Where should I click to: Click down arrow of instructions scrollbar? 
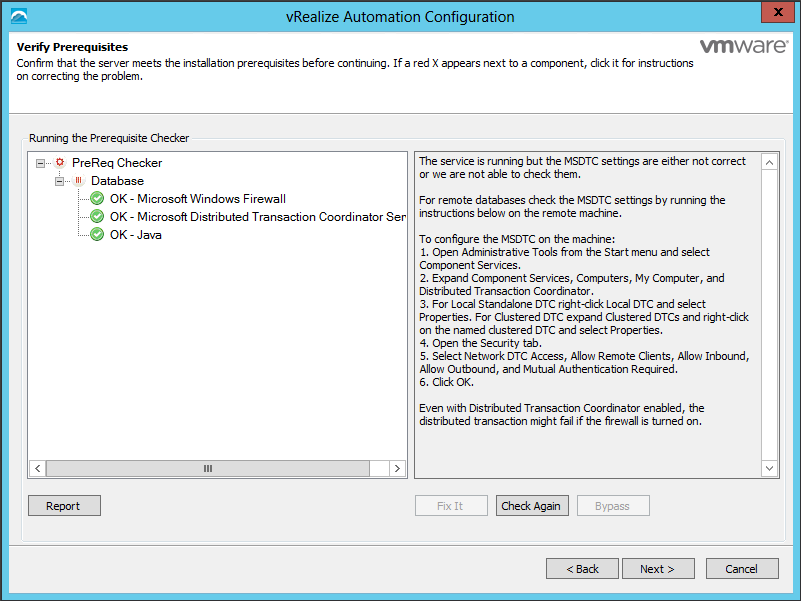(769, 468)
